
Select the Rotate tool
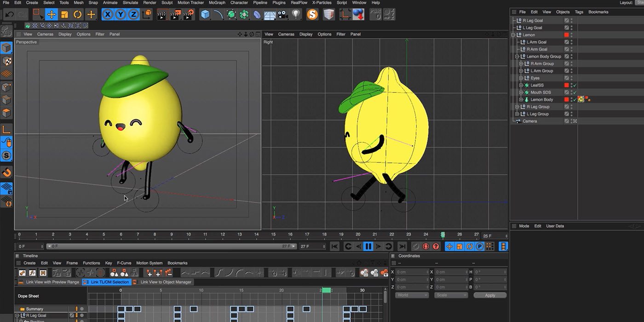(x=78, y=14)
